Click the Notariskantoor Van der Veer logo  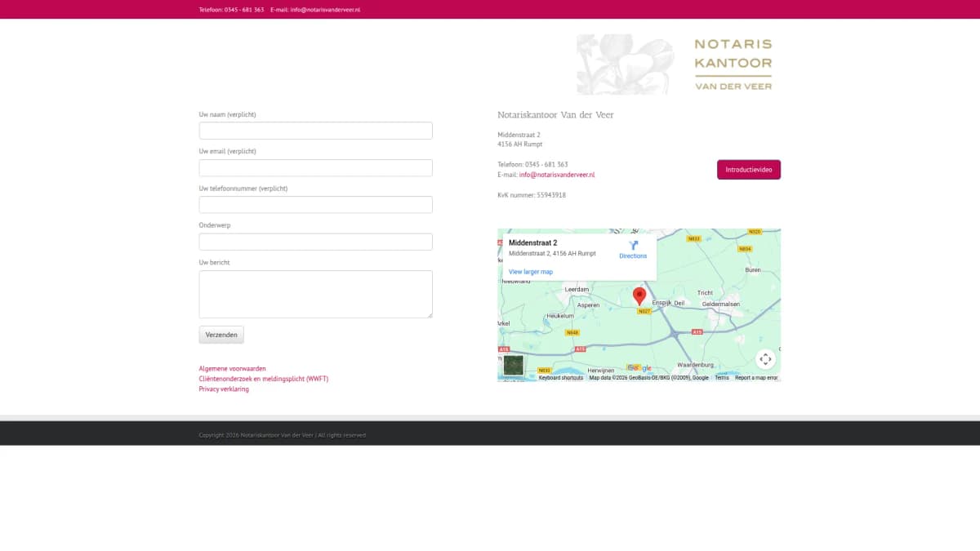(675, 64)
